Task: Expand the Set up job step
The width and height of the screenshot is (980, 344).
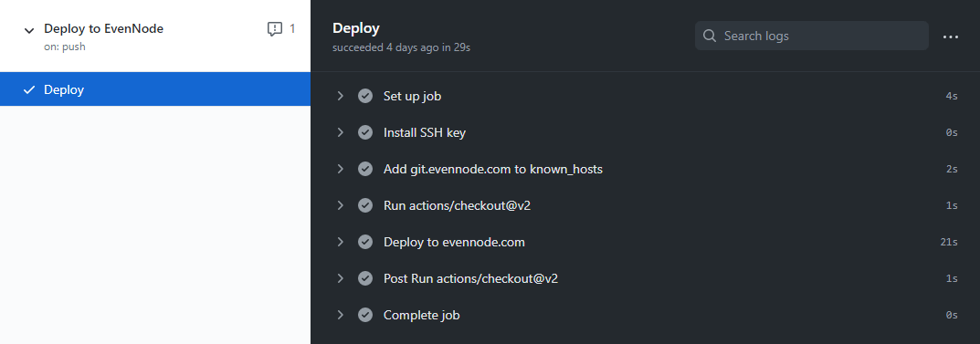Action: [x=340, y=96]
